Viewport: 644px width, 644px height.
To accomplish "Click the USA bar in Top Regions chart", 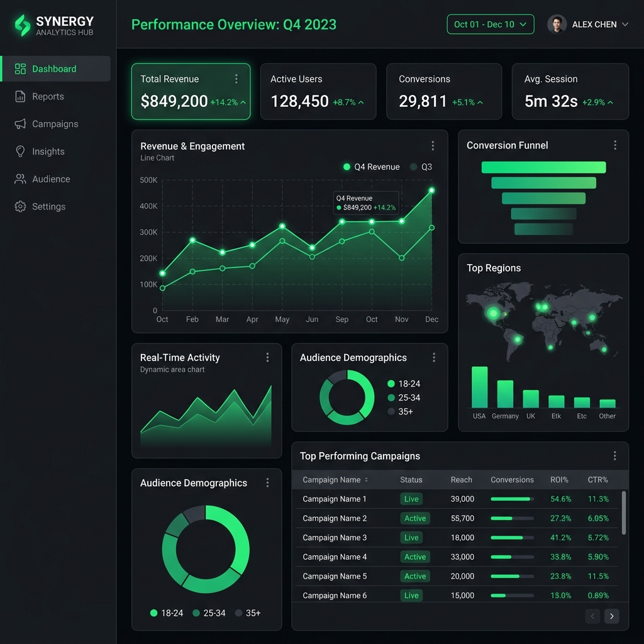I will point(479,387).
